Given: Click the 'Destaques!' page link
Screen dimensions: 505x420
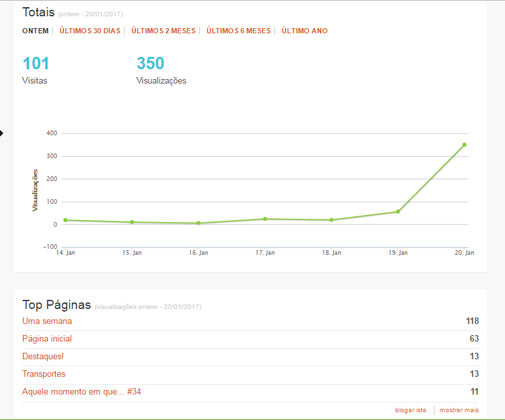Looking at the screenshot, I should [43, 357].
